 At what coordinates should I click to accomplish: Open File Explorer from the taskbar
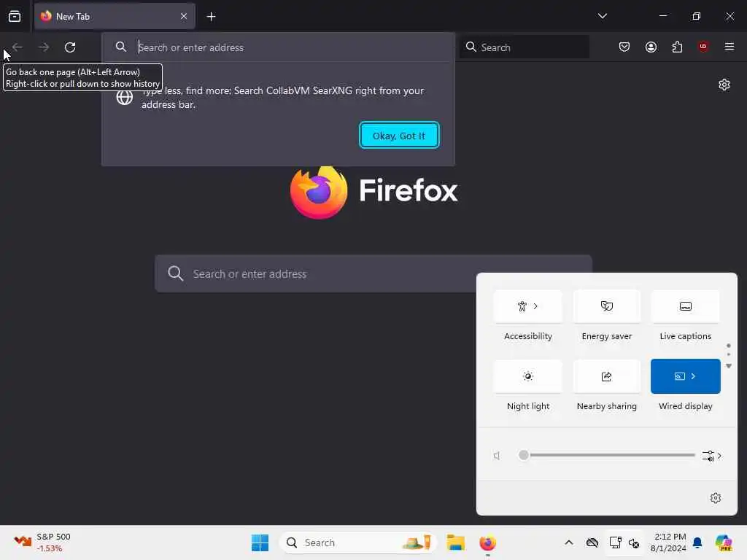click(x=455, y=542)
